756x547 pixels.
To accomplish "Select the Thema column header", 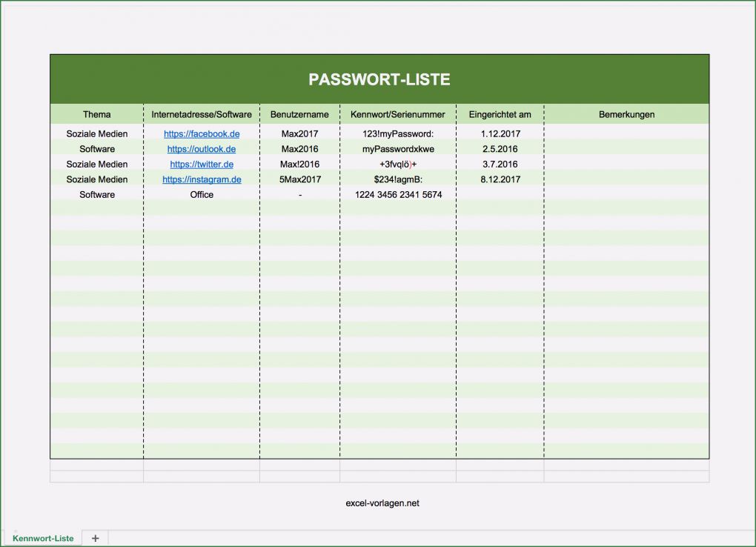I will click(96, 114).
